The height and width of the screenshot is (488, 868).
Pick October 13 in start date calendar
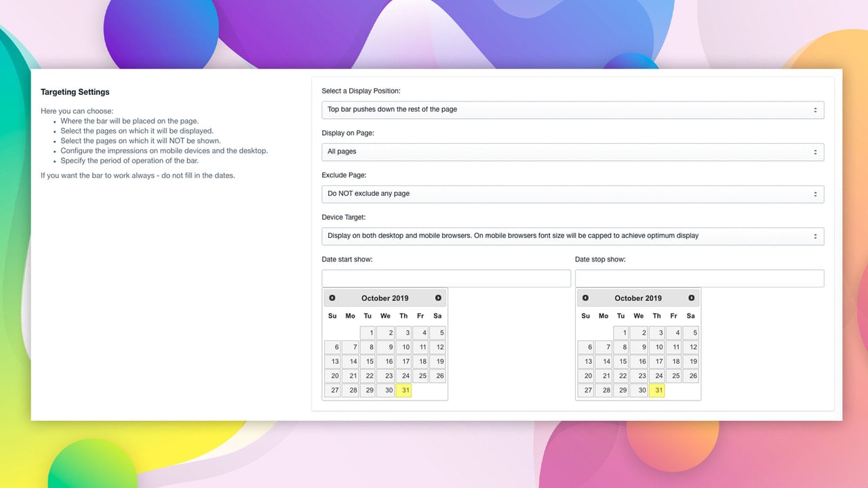(x=332, y=361)
